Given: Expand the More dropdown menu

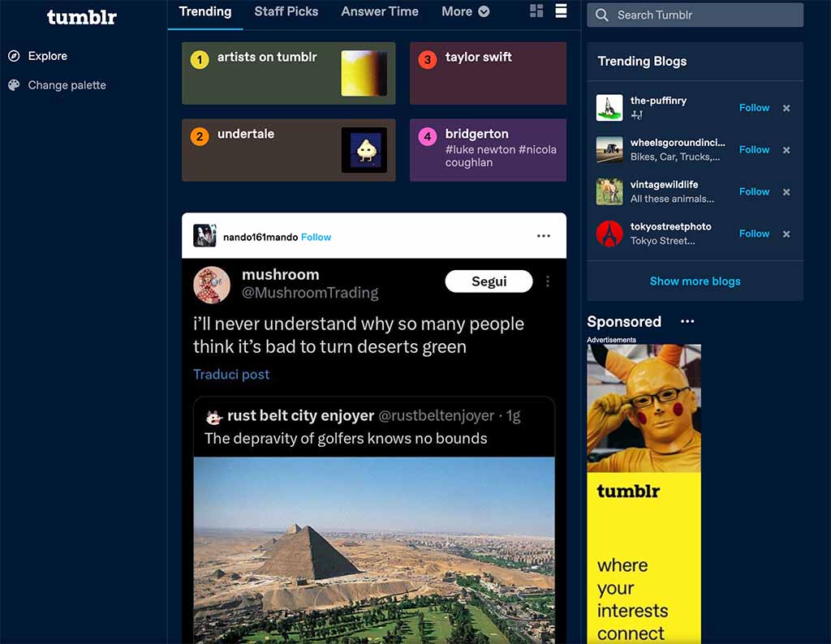Looking at the screenshot, I should 465,11.
